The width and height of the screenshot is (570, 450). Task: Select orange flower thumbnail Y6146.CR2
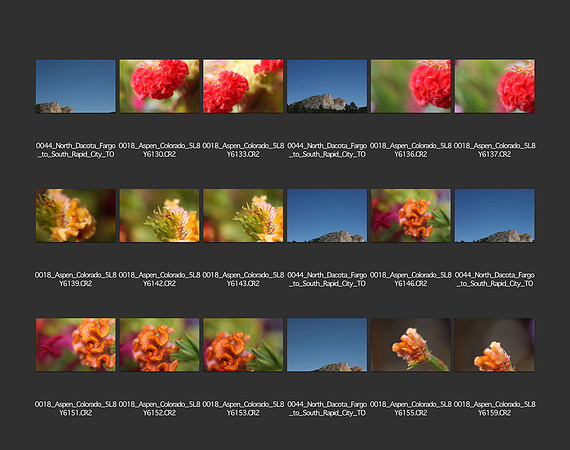point(411,216)
